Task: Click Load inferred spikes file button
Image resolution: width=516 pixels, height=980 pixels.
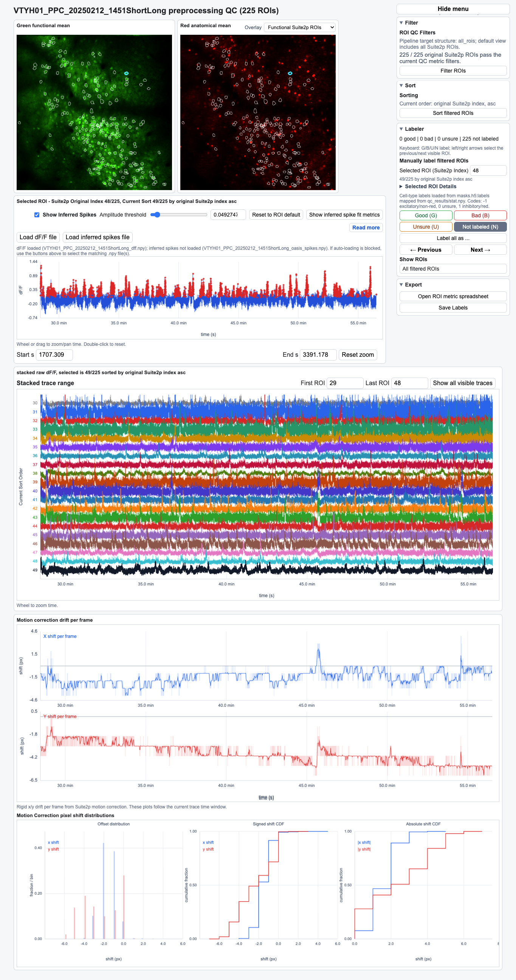Action: (98, 237)
